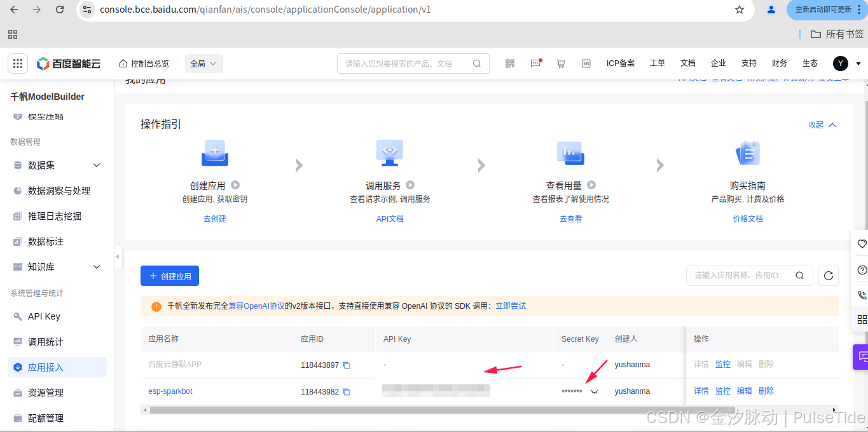Click 删除 for esp-sparkbot row
868x432 pixels.
pyautogui.click(x=766, y=391)
